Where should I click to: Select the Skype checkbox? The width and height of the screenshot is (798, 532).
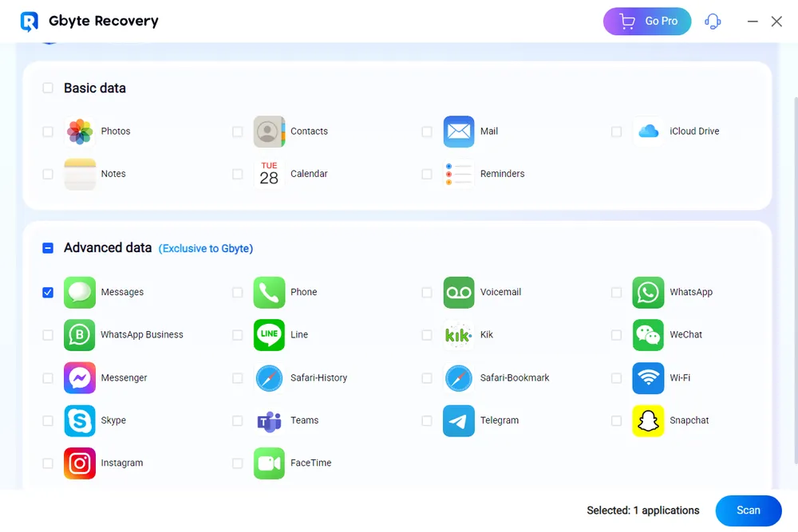click(x=48, y=420)
